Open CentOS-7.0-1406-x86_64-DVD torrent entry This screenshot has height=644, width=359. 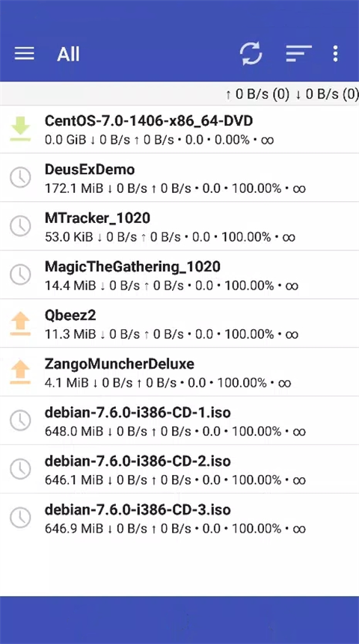179,129
